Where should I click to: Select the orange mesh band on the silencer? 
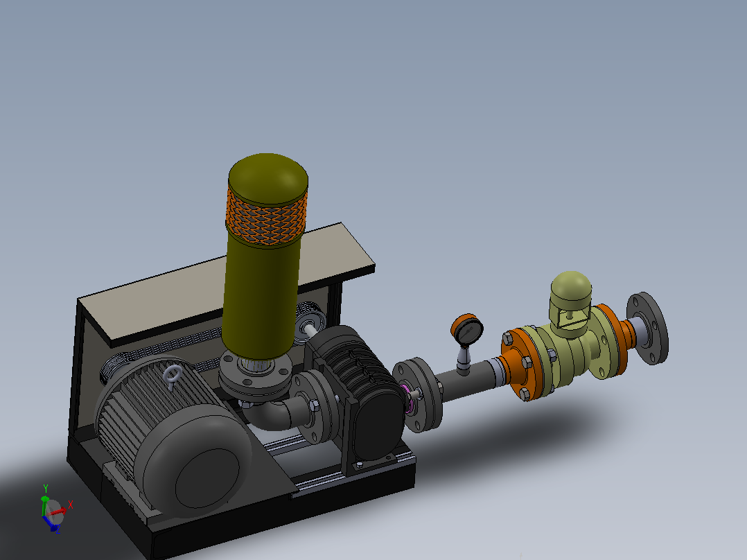pos(267,218)
